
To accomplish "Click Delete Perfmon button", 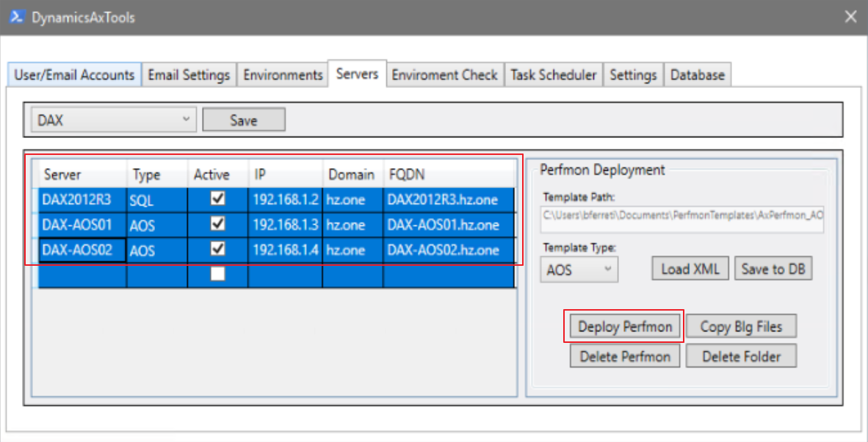I will (625, 356).
